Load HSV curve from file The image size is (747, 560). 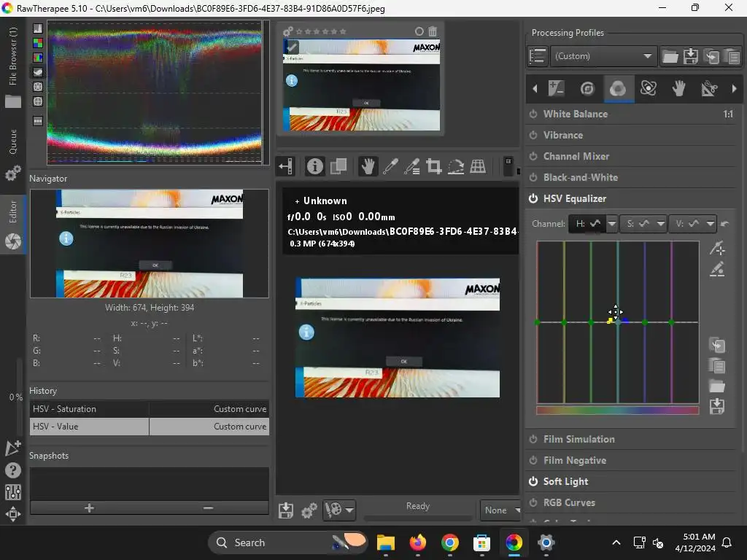click(x=717, y=386)
